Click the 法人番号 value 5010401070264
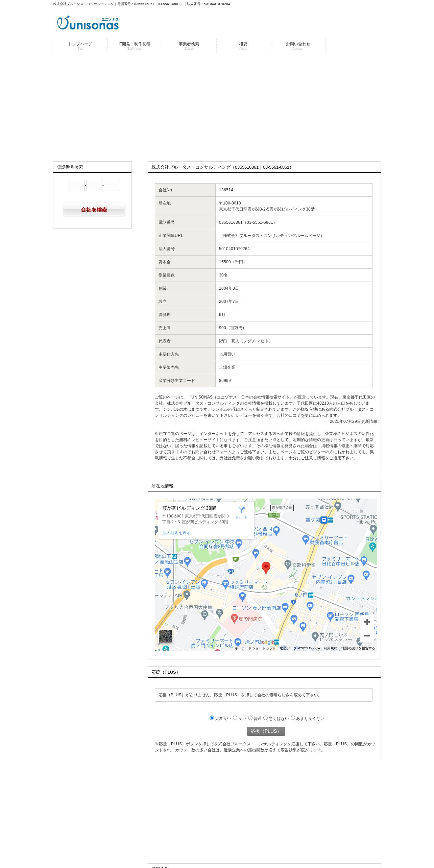 (x=234, y=249)
